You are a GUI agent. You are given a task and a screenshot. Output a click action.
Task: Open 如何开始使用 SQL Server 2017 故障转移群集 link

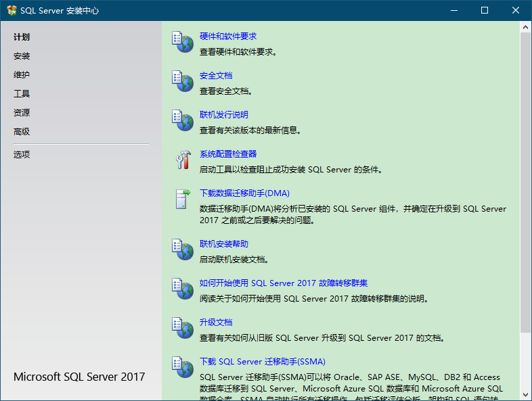(284, 283)
